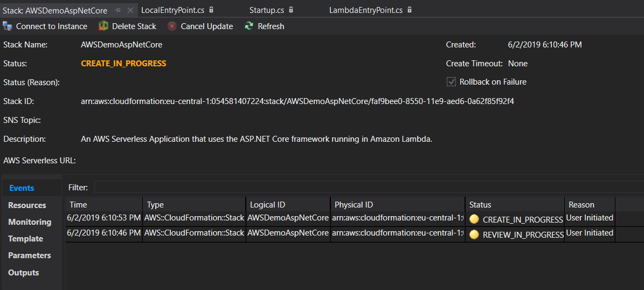Click the stack name value AWSDemoAspNetCore
The image size is (644, 290).
coord(122,45)
